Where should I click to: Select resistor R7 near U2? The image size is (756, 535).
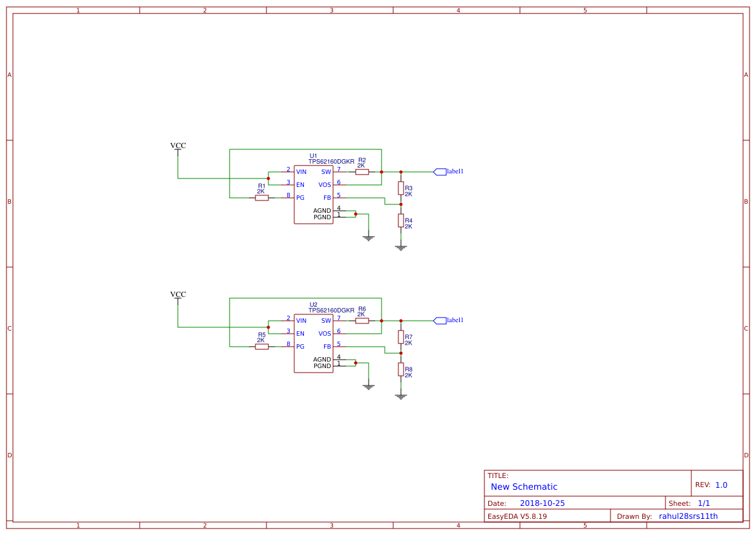pos(401,337)
